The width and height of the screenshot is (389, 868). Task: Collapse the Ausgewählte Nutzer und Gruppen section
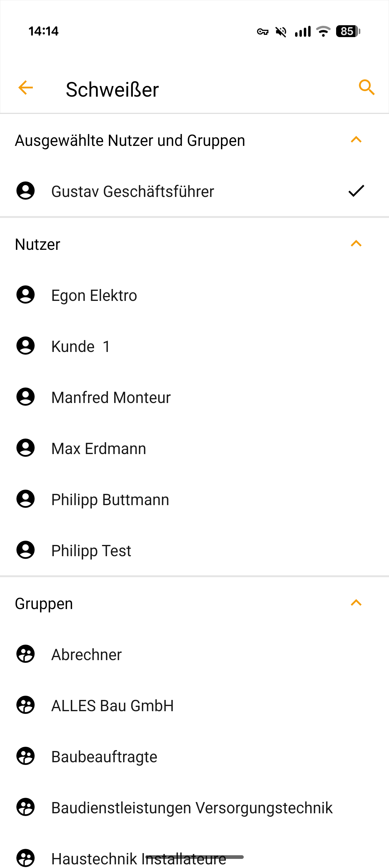pos(356,140)
